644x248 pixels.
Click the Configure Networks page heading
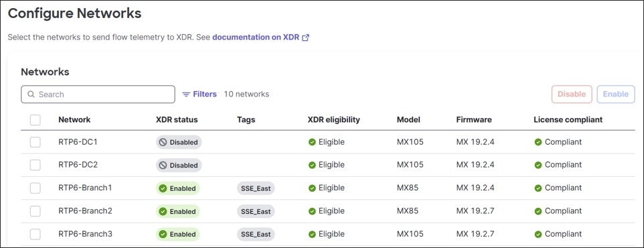point(75,13)
